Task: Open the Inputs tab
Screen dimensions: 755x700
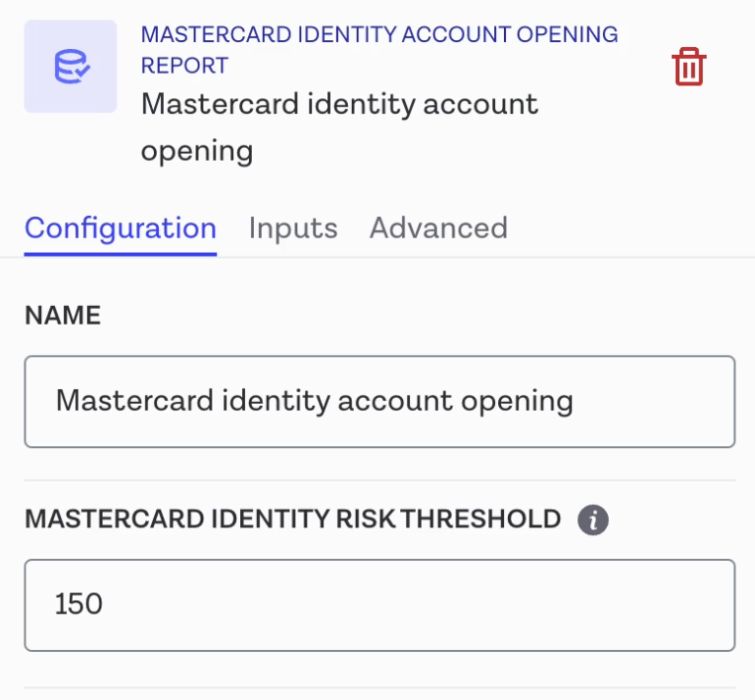Action: click(293, 228)
